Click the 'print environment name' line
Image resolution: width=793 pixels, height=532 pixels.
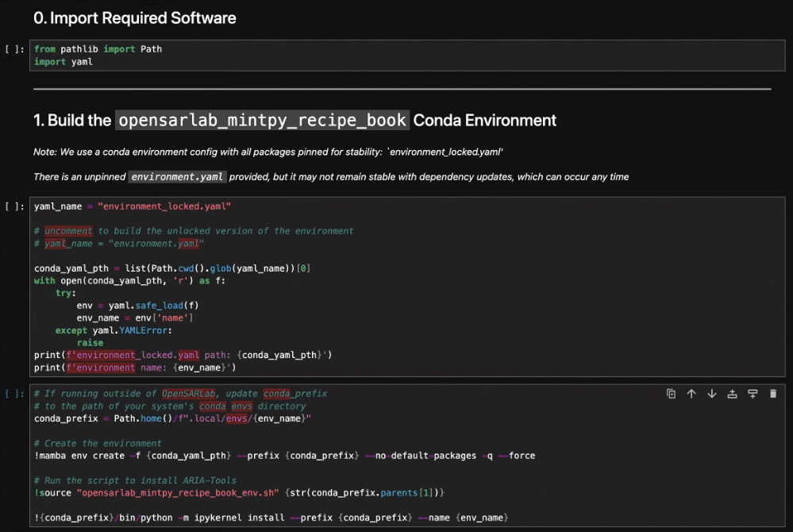point(135,368)
